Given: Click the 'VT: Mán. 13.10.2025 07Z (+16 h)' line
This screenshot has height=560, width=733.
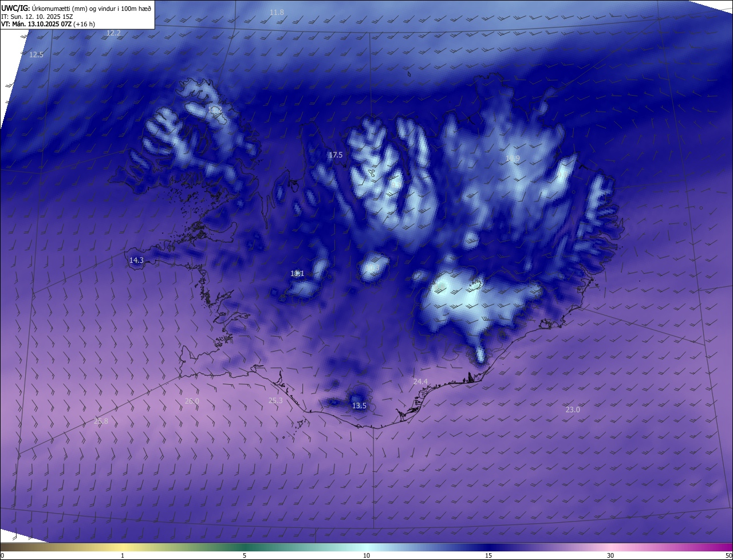Looking at the screenshot, I should (48, 24).
